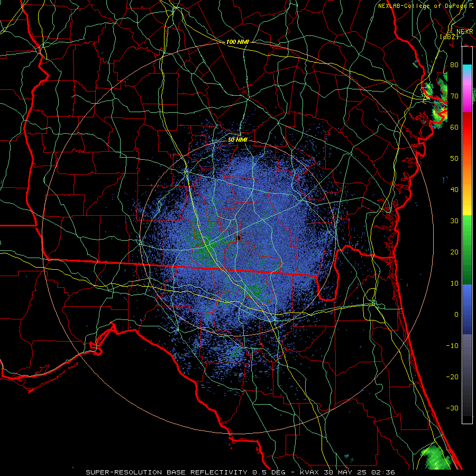Click the 80 value on the dBZ scale
The height and width of the screenshot is (476, 476).
[454, 65]
